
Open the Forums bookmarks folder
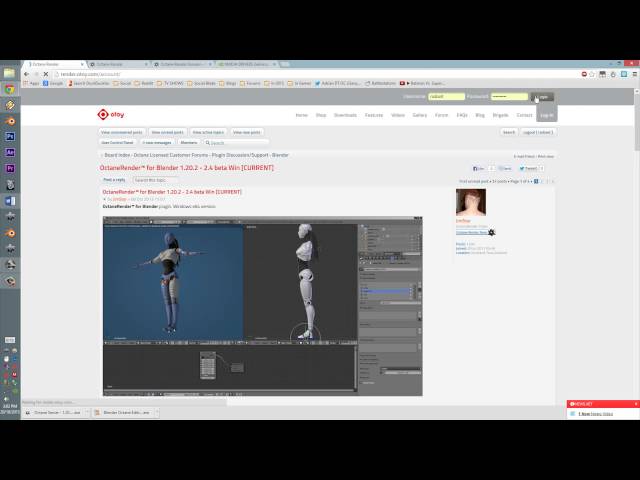(250, 83)
